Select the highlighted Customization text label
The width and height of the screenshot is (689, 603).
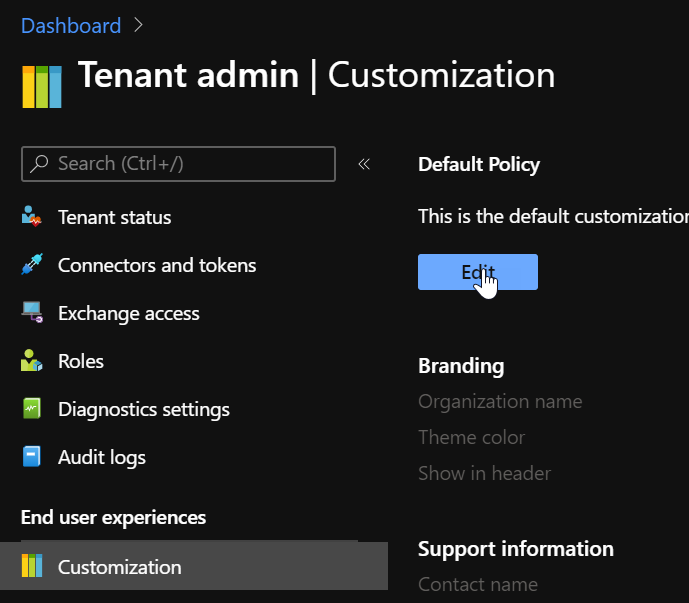120,567
